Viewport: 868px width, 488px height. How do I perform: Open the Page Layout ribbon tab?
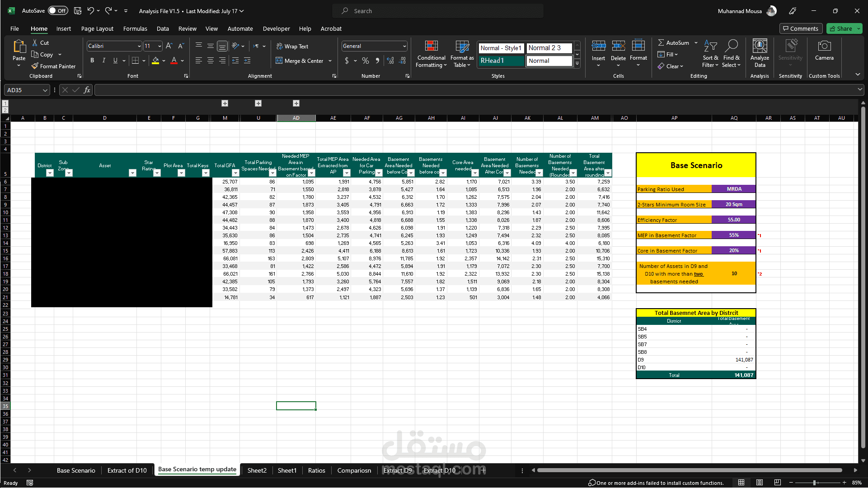[97, 28]
